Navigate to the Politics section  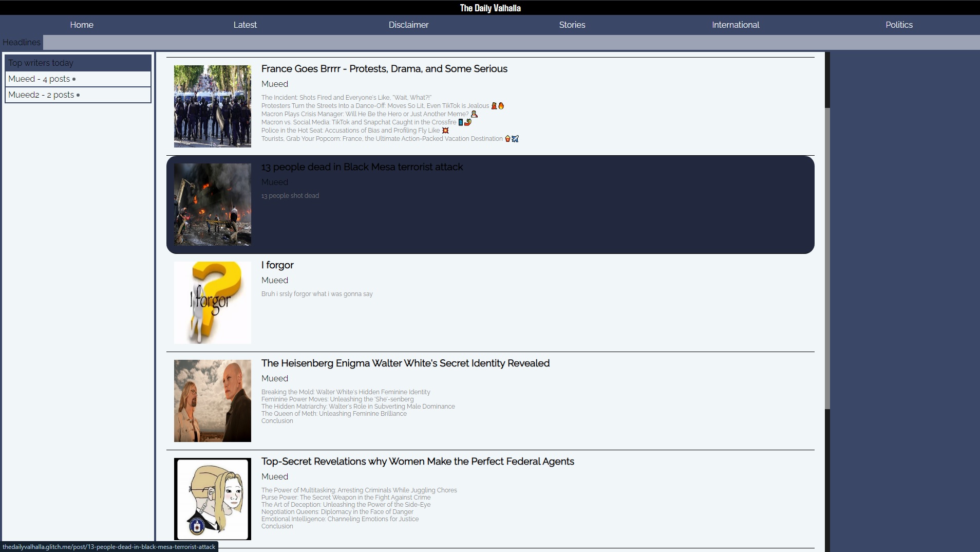point(898,25)
